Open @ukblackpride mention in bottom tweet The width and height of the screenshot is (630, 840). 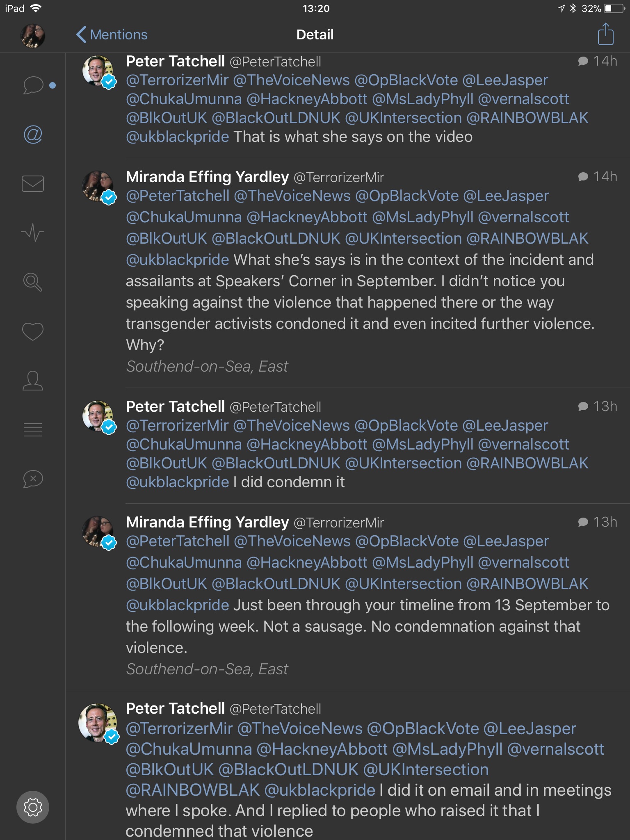pyautogui.click(x=320, y=790)
